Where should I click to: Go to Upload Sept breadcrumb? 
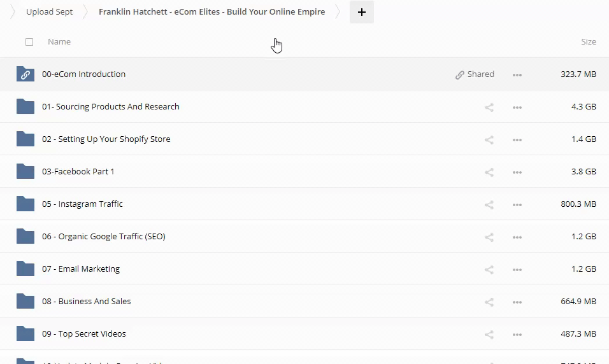[49, 12]
